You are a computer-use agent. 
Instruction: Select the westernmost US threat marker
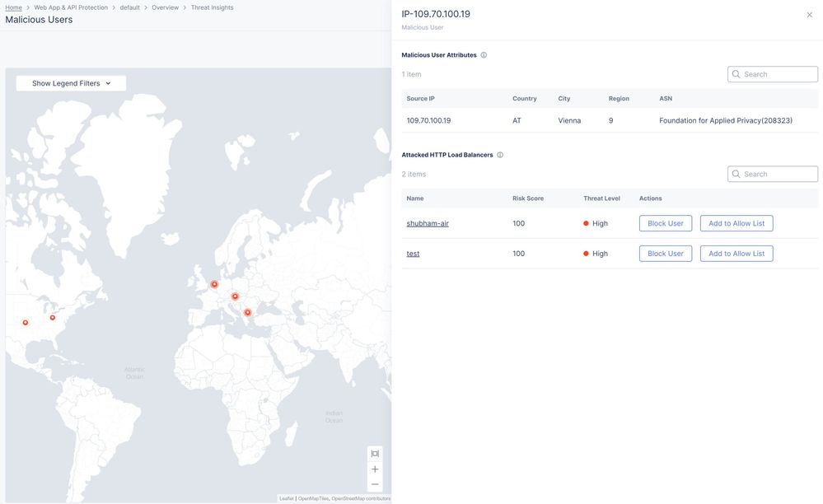pyautogui.click(x=26, y=323)
